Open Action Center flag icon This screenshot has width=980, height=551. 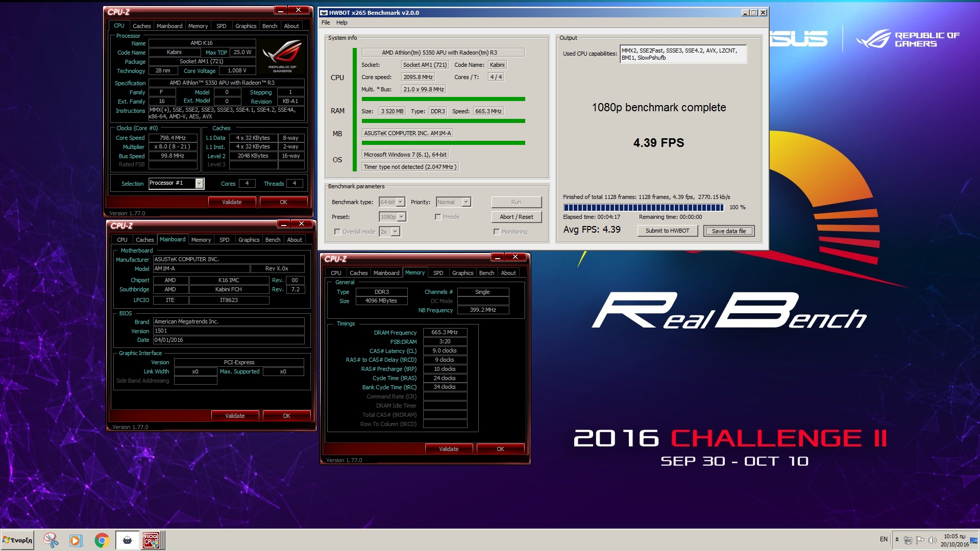(920, 540)
